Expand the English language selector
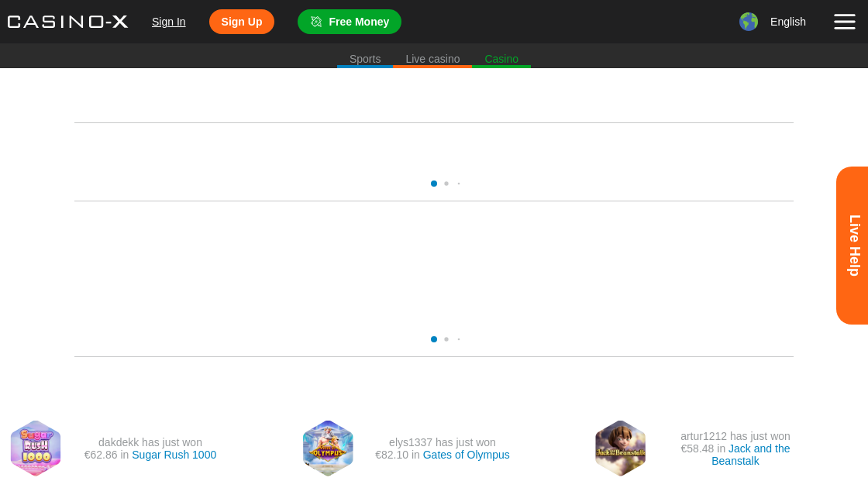 [787, 22]
